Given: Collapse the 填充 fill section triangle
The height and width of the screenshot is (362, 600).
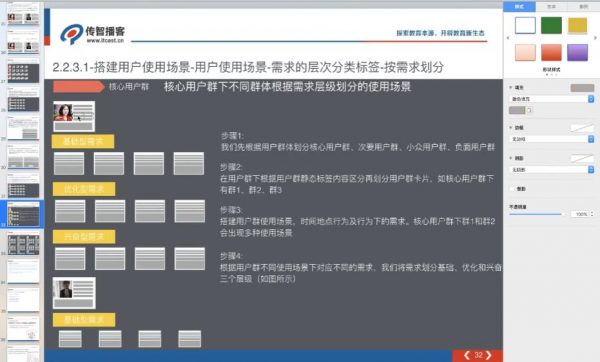Looking at the screenshot, I should pyautogui.click(x=511, y=87).
